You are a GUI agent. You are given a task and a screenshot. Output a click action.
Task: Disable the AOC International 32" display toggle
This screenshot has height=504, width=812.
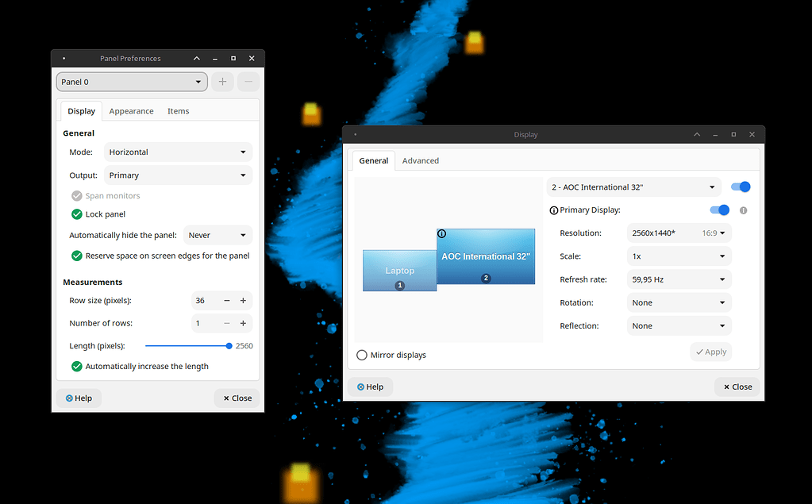pos(740,187)
